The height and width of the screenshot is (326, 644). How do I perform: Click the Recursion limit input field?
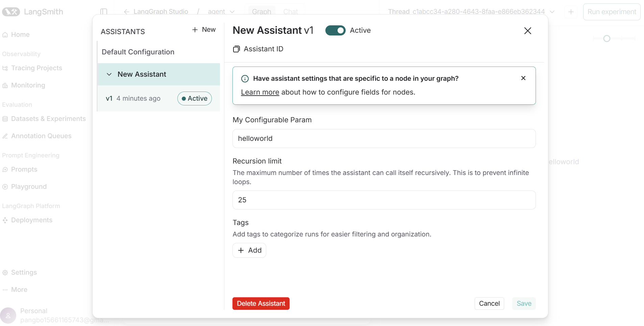click(x=384, y=200)
